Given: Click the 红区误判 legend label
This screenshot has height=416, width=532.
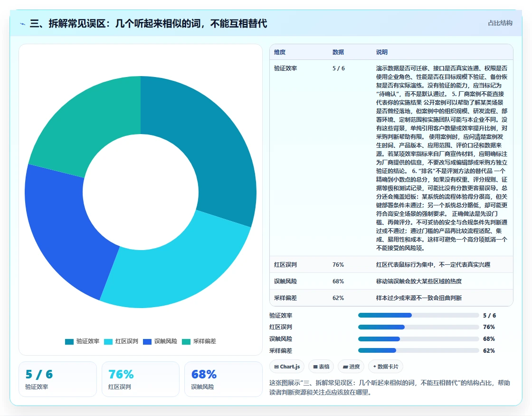Looking at the screenshot, I should pos(126,341).
